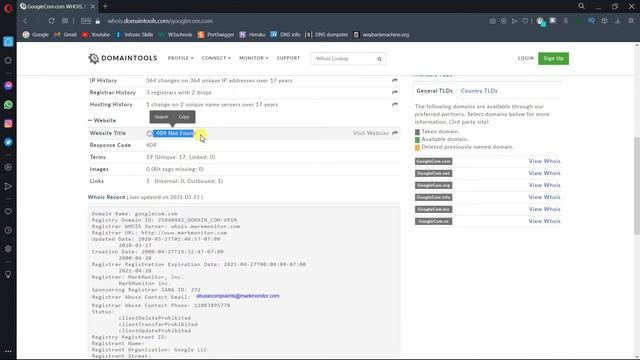Open Instagram in the Opera sidebar

click(x=8, y=124)
